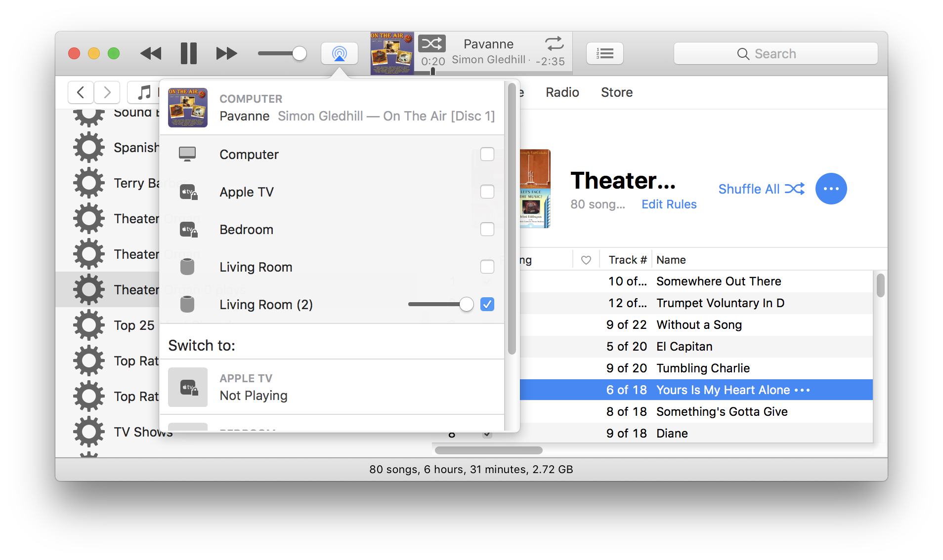Rewind to the previous track

pyautogui.click(x=151, y=53)
